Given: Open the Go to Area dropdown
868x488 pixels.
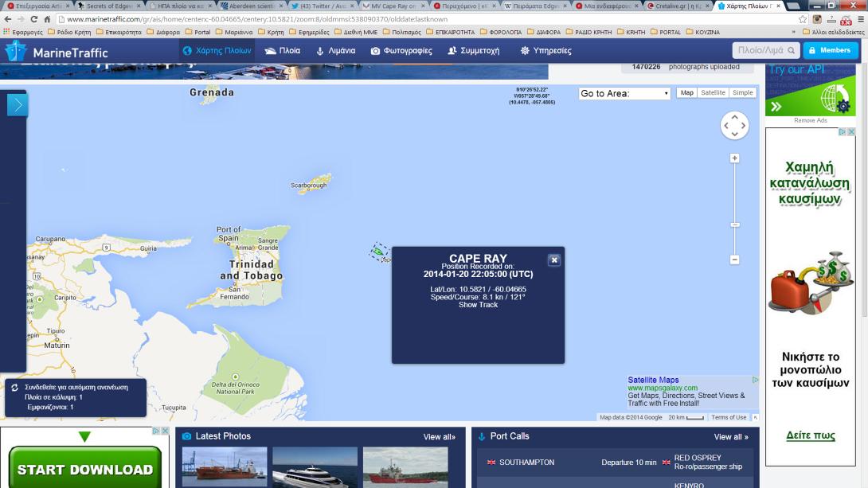Looking at the screenshot, I should 624,93.
